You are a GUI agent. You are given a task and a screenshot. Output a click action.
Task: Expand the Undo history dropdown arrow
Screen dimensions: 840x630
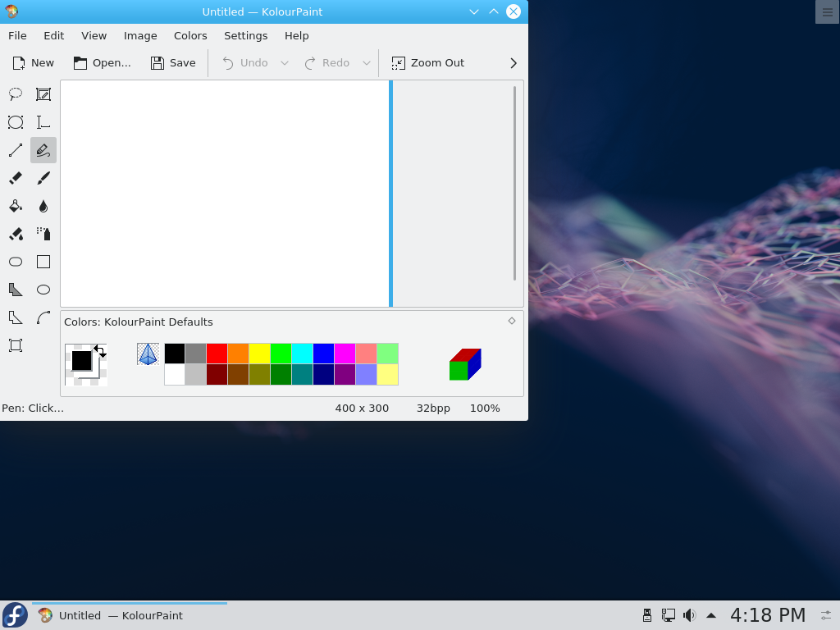pos(285,63)
